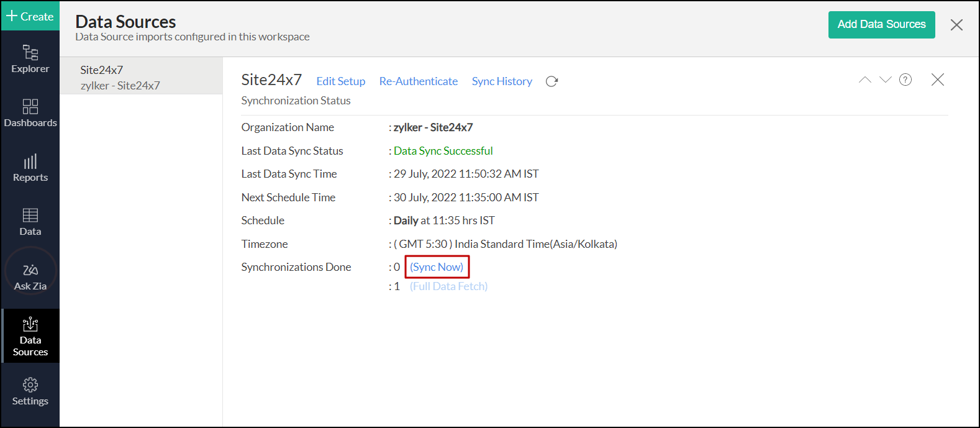
Task: Launch the Ask Zia assistant
Action: 30,276
